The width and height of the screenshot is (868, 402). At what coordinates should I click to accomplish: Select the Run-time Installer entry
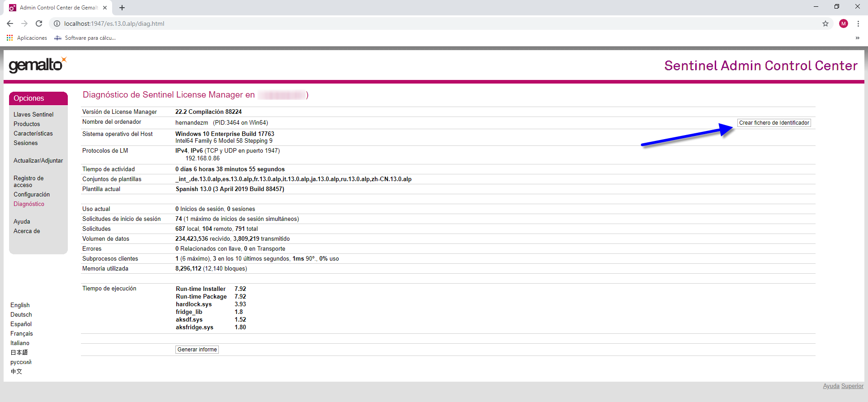(x=201, y=289)
